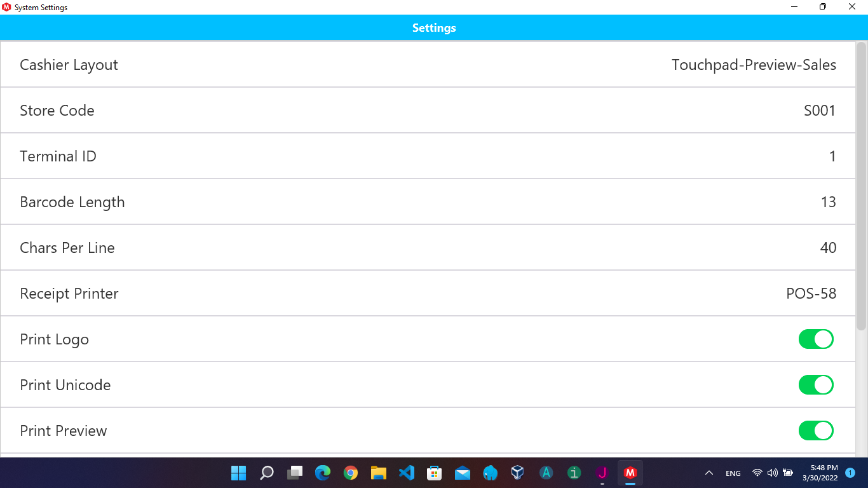Switch off the Print Preview toggle
The image size is (868, 488).
[x=816, y=431]
